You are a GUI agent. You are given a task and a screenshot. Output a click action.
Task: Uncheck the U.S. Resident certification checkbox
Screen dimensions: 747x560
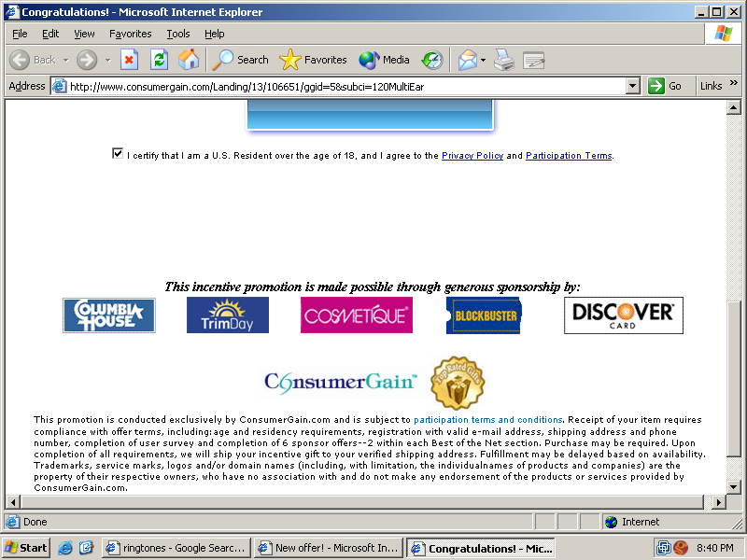[x=118, y=153]
